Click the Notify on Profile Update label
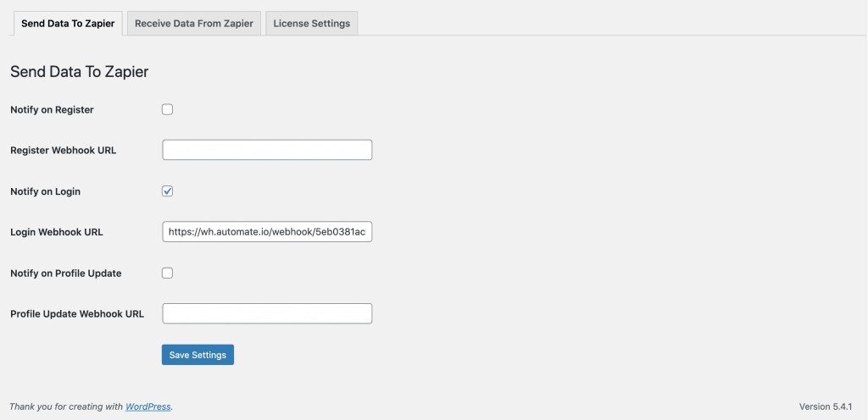The height and width of the screenshot is (420, 868). pyautogui.click(x=66, y=274)
